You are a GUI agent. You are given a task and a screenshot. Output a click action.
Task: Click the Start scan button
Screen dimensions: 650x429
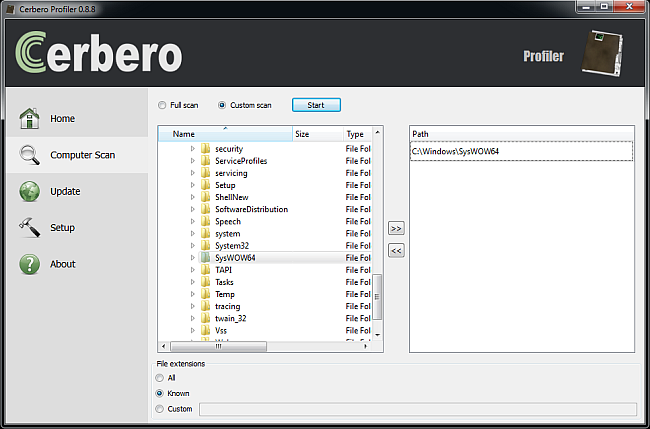coord(316,105)
